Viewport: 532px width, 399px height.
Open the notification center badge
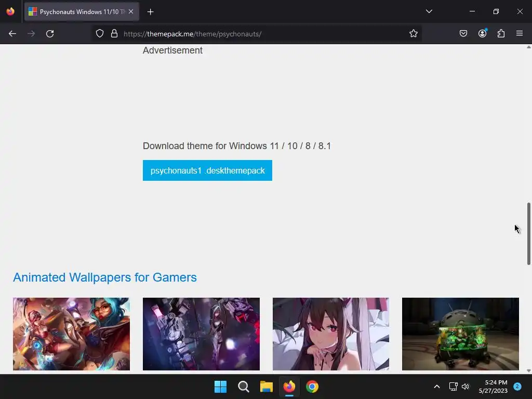tap(517, 386)
